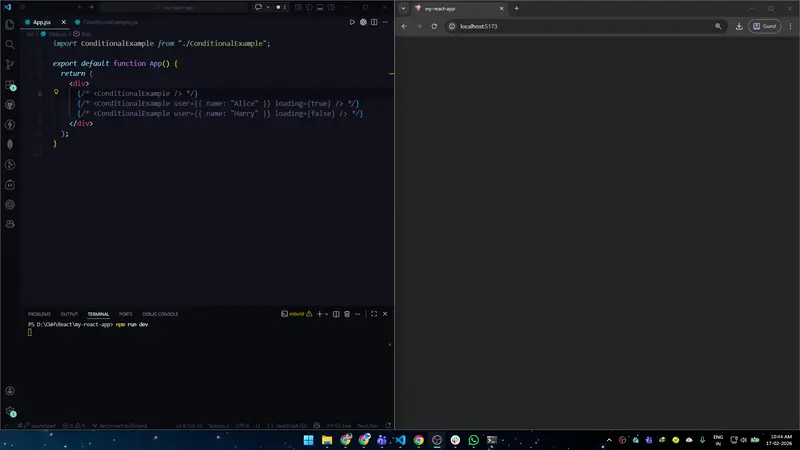The height and width of the screenshot is (450, 800).
Task: Expand Windows system tray hidden icons
Action: click(x=607, y=439)
